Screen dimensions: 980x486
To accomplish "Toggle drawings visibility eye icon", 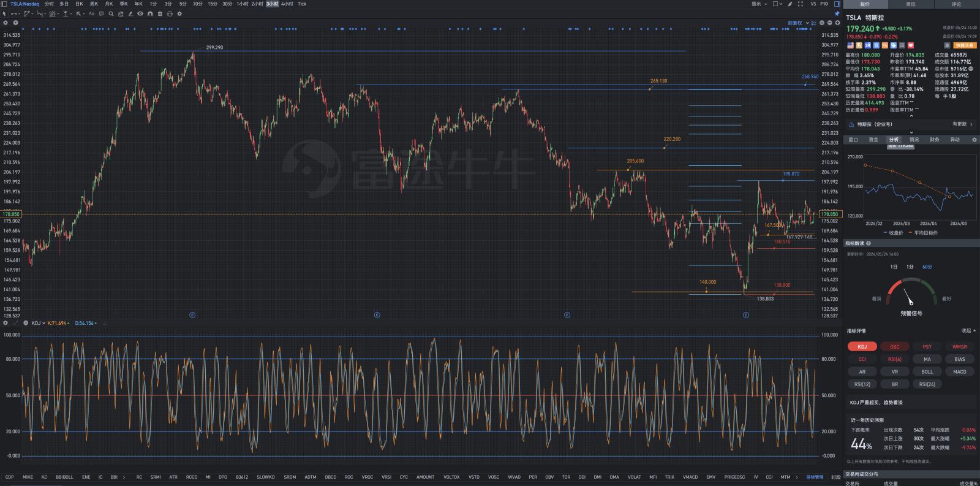I will (140, 13).
